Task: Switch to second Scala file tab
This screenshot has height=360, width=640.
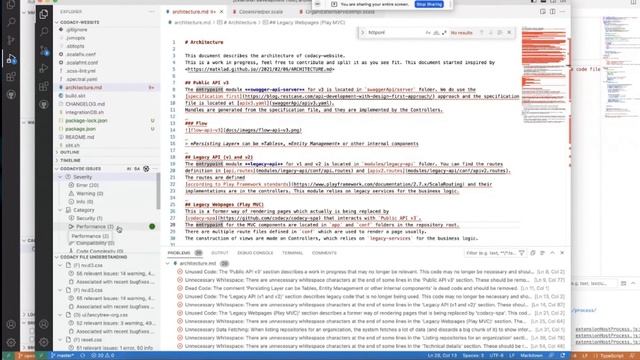Action: pos(260,12)
